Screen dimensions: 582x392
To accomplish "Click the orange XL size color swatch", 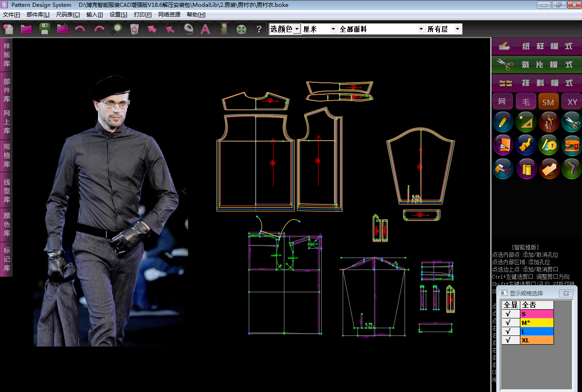I will point(537,340).
